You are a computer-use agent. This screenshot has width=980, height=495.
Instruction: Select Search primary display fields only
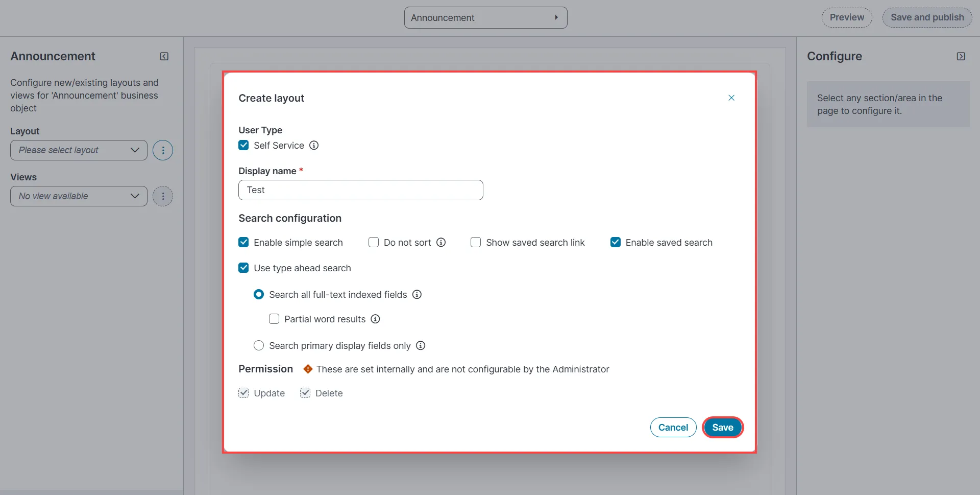259,345
